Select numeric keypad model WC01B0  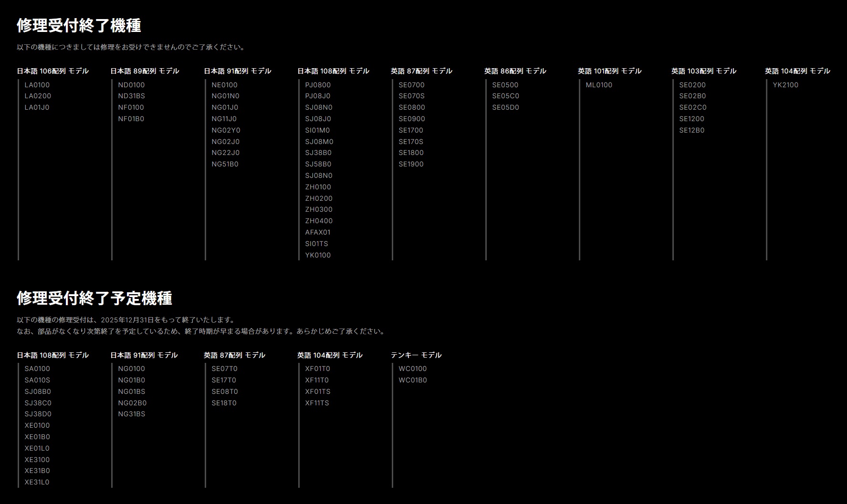click(x=413, y=380)
